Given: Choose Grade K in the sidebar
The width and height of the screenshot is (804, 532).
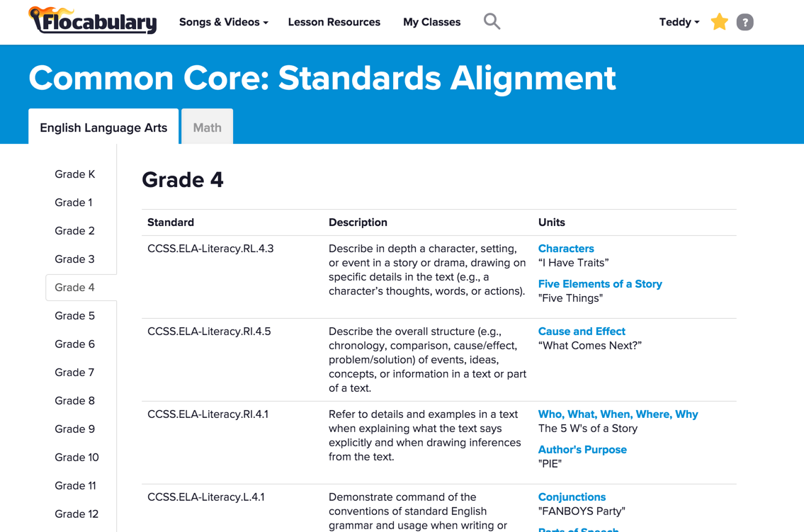Looking at the screenshot, I should tap(75, 174).
